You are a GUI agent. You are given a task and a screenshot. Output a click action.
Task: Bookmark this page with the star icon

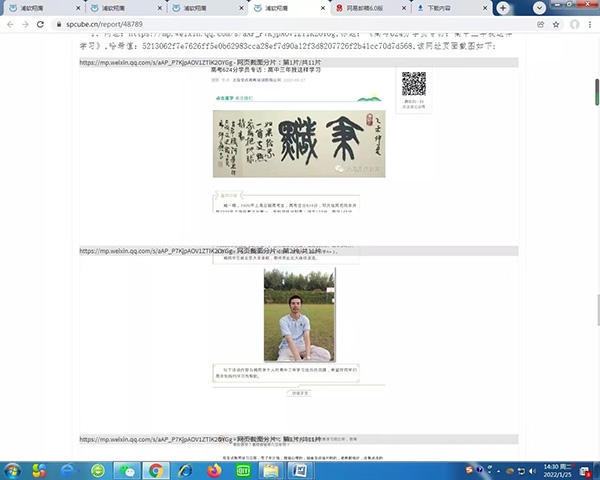[x=555, y=23]
